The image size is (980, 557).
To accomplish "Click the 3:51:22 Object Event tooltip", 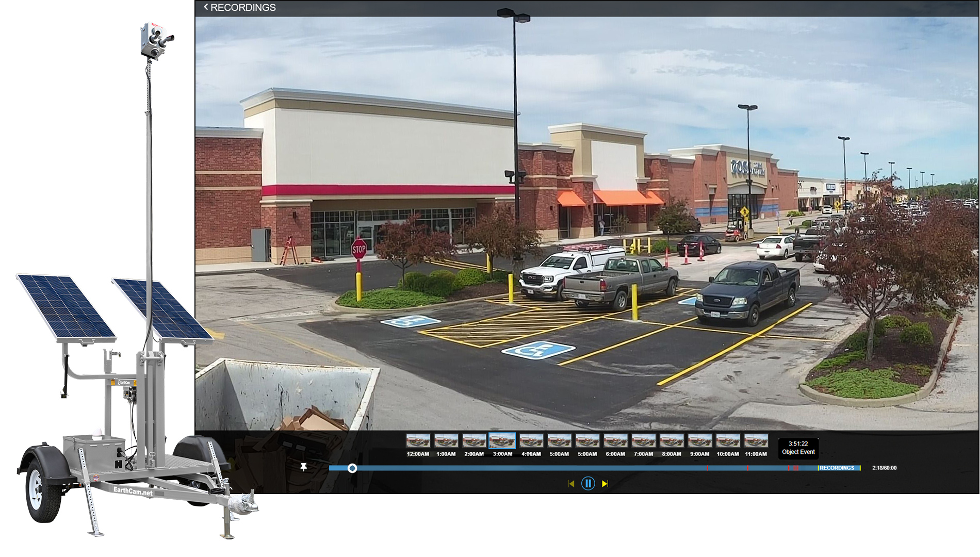I will pyautogui.click(x=798, y=448).
